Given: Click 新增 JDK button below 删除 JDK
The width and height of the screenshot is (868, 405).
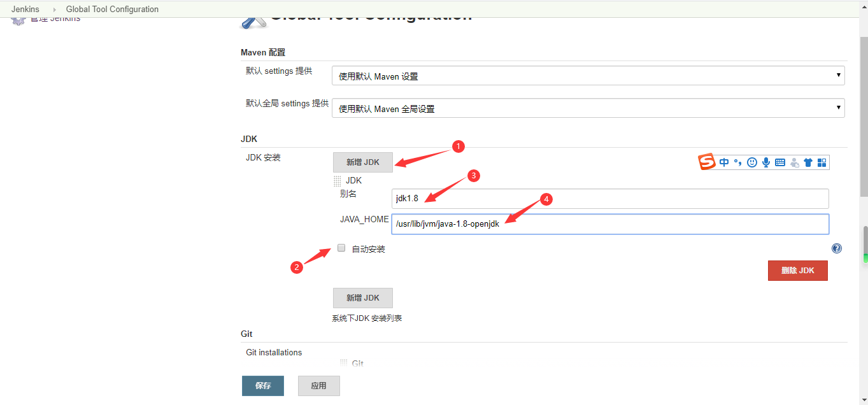Looking at the screenshot, I should click(x=363, y=298).
